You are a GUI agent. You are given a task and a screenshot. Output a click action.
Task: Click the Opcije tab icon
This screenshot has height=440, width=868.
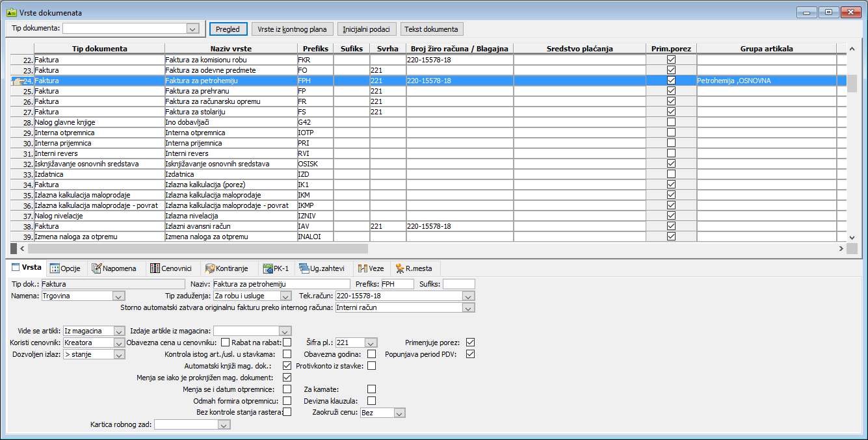coord(55,268)
